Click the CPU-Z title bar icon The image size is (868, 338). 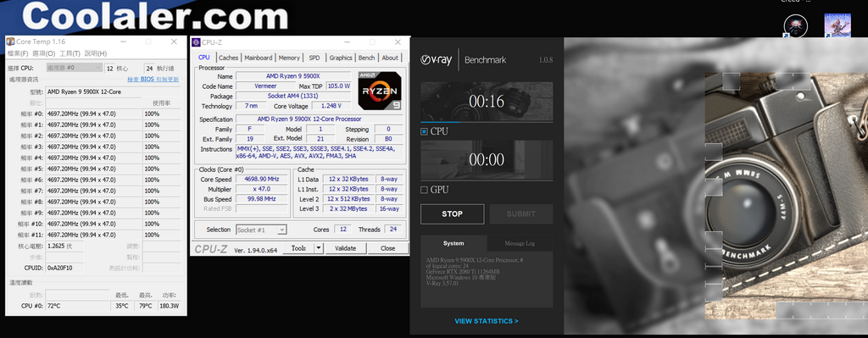(x=196, y=42)
